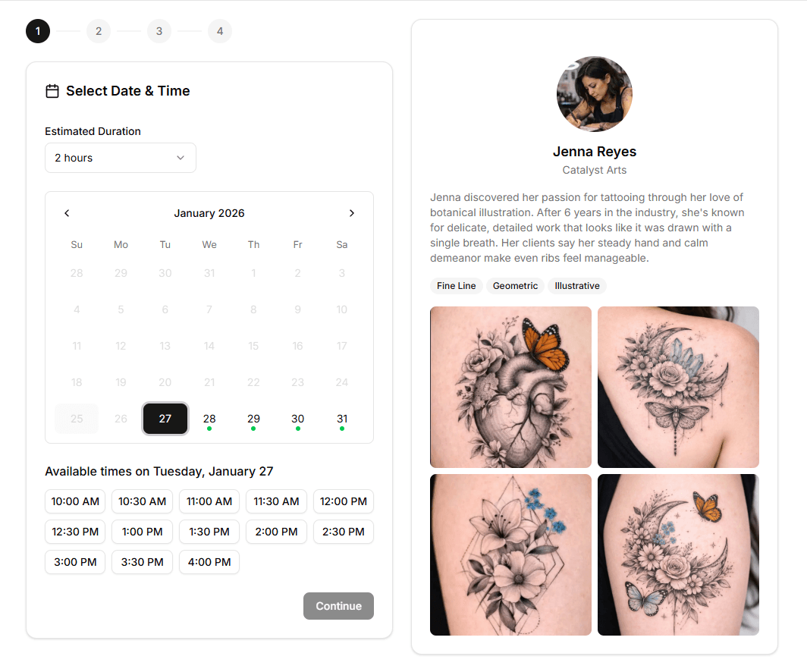Go to previous month in calendar

point(67,213)
